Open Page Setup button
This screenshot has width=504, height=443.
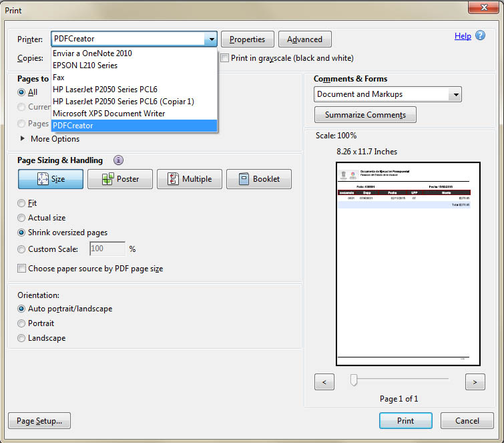click(39, 421)
